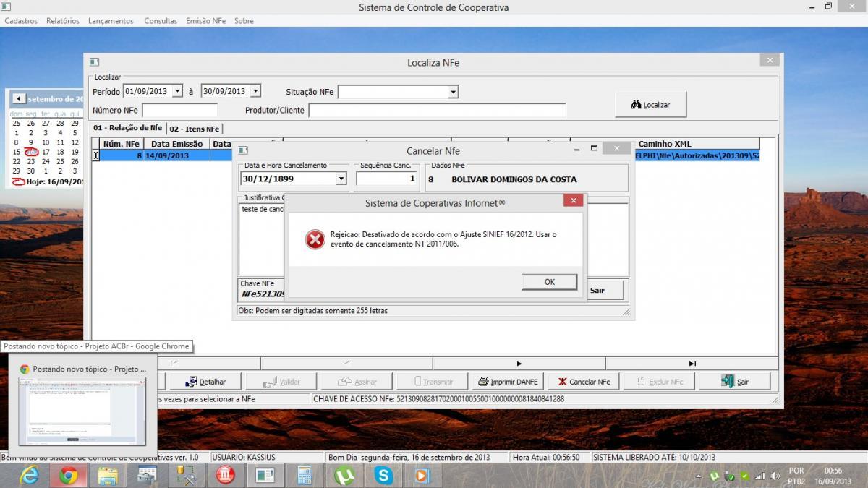Open File Explorer from the taskbar
Screen dimensions: 868x488
click(x=108, y=475)
